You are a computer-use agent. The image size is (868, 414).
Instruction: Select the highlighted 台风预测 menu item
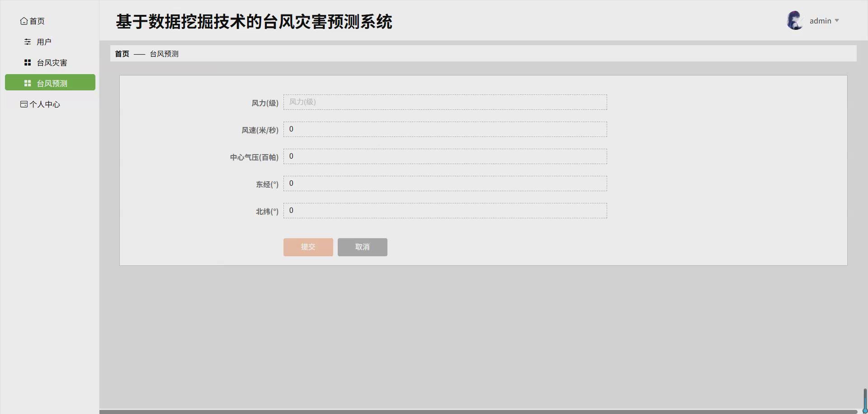(x=51, y=83)
